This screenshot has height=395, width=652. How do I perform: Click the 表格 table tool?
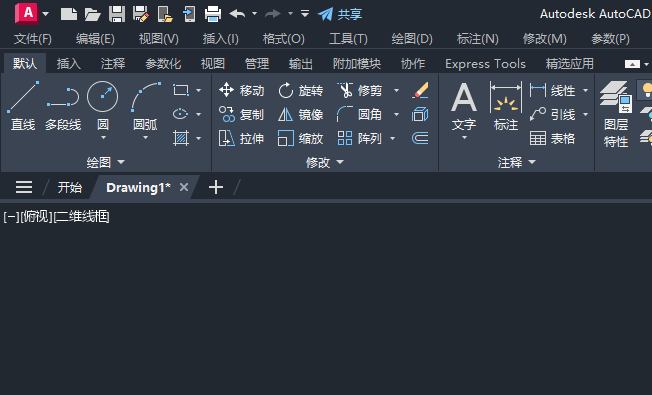pyautogui.click(x=552, y=138)
